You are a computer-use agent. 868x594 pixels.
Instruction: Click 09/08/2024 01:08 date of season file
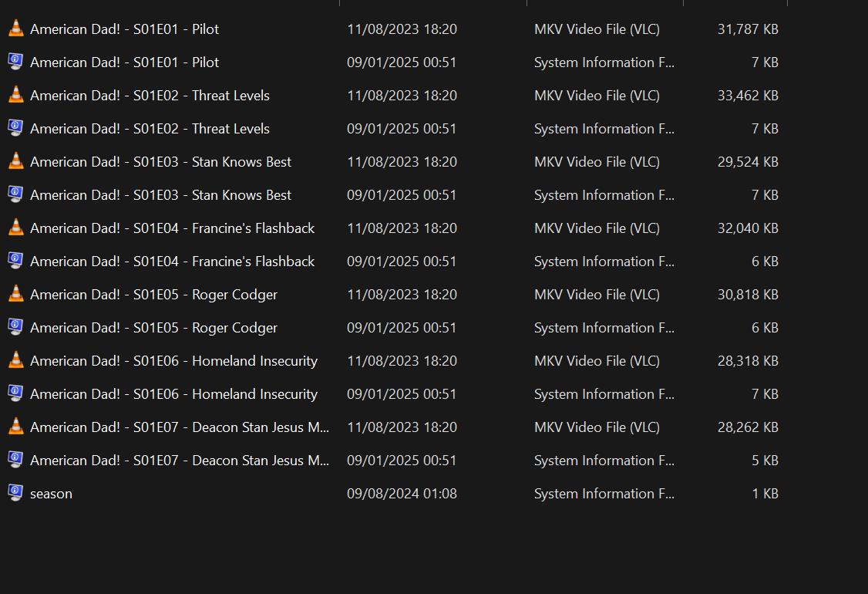click(402, 494)
